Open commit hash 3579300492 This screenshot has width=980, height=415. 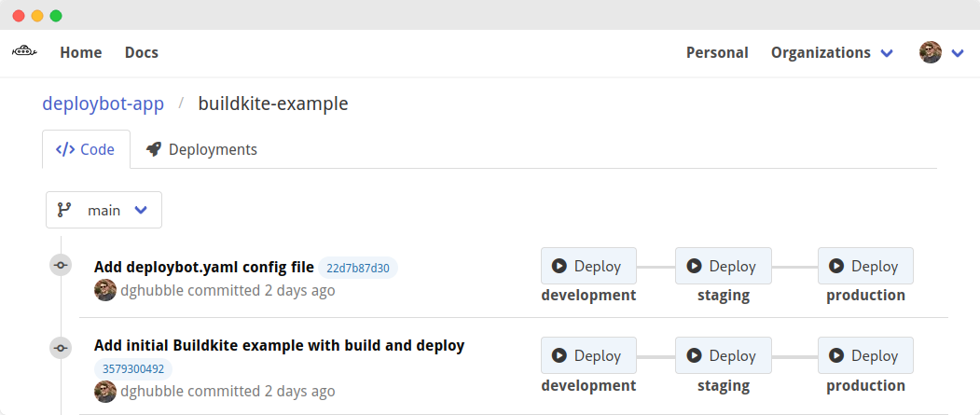click(133, 368)
